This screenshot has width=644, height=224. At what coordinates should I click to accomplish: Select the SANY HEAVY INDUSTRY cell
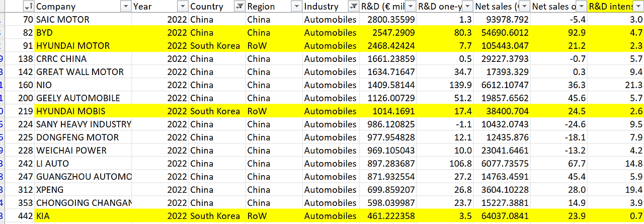tap(83, 124)
